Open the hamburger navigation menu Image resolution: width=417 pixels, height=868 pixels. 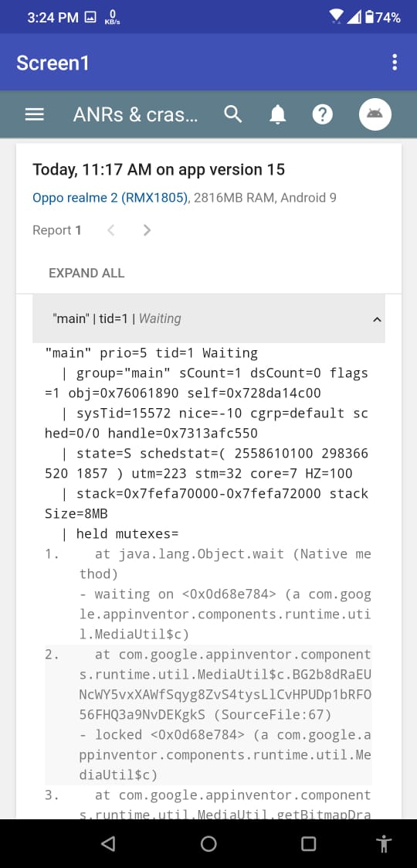click(34, 114)
